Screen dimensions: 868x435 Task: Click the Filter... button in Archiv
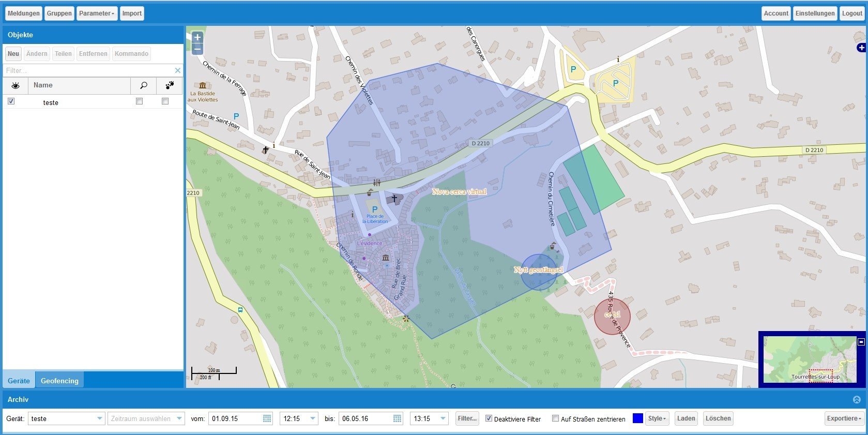pos(467,418)
